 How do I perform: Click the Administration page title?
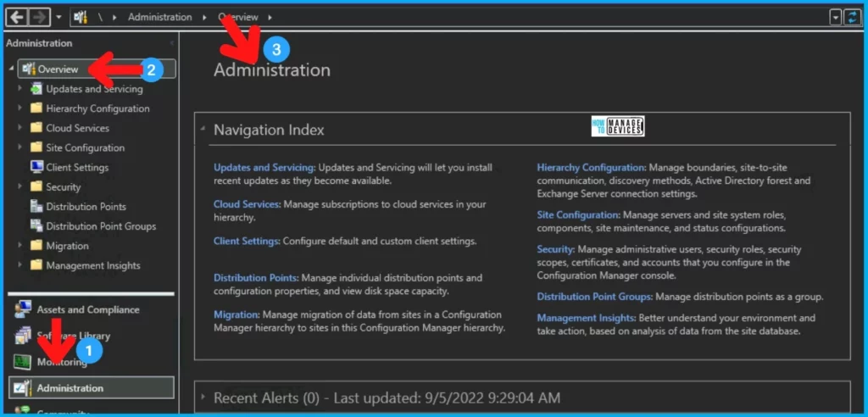(x=272, y=69)
